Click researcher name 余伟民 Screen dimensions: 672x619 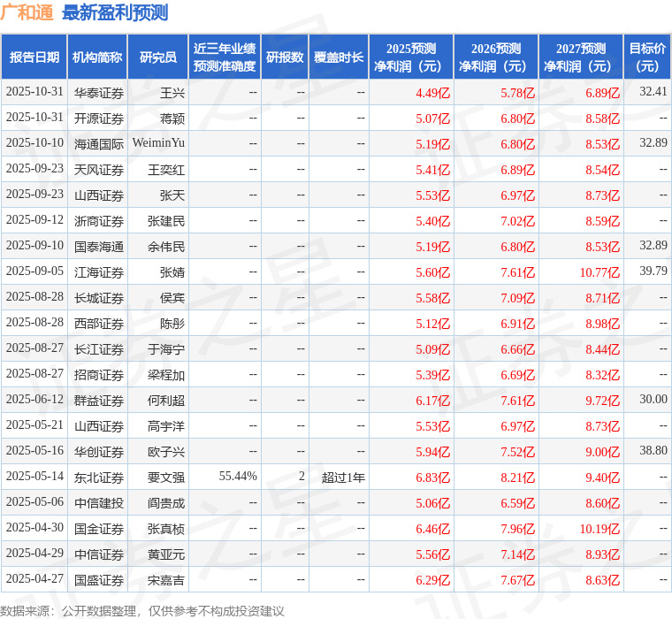click(166, 247)
